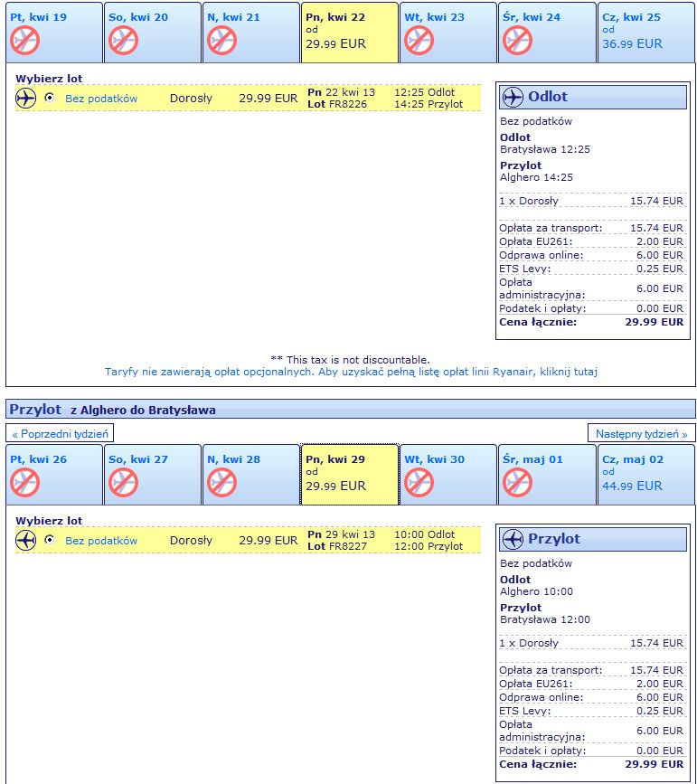
Task: Click the no-flight icon under Śr, maj 01
Action: [x=517, y=483]
